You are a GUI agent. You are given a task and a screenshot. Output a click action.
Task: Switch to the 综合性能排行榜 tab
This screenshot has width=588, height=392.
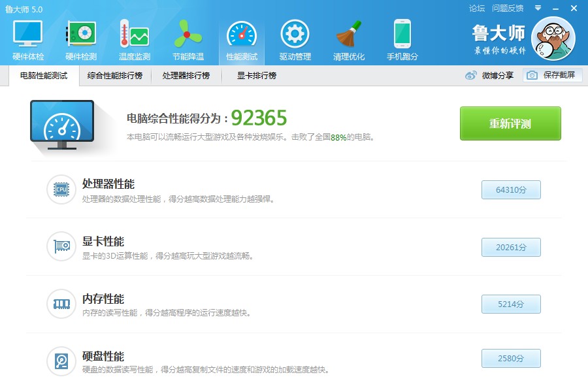pos(115,76)
